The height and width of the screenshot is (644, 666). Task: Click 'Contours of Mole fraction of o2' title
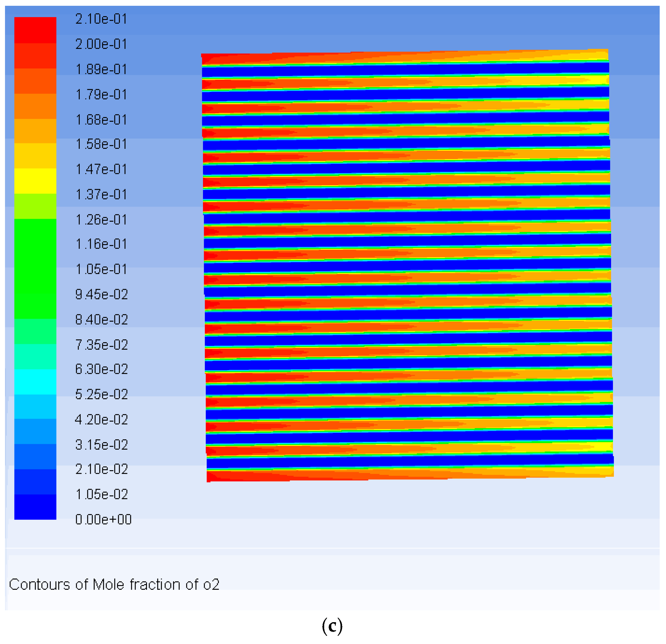[x=114, y=584]
